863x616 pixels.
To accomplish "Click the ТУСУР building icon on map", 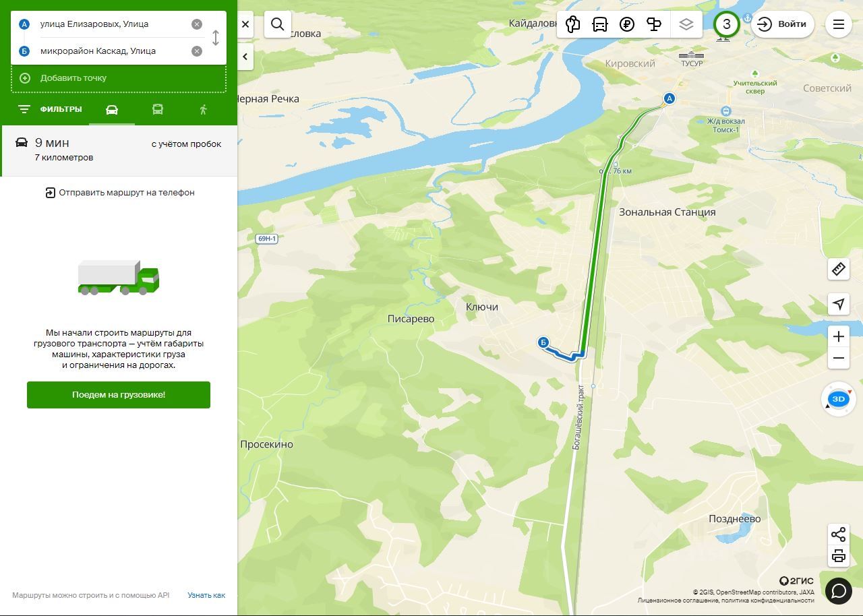I will pyautogui.click(x=691, y=55).
